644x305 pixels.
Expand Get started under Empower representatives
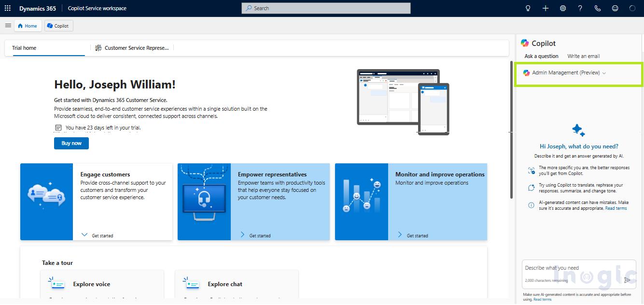pos(255,235)
